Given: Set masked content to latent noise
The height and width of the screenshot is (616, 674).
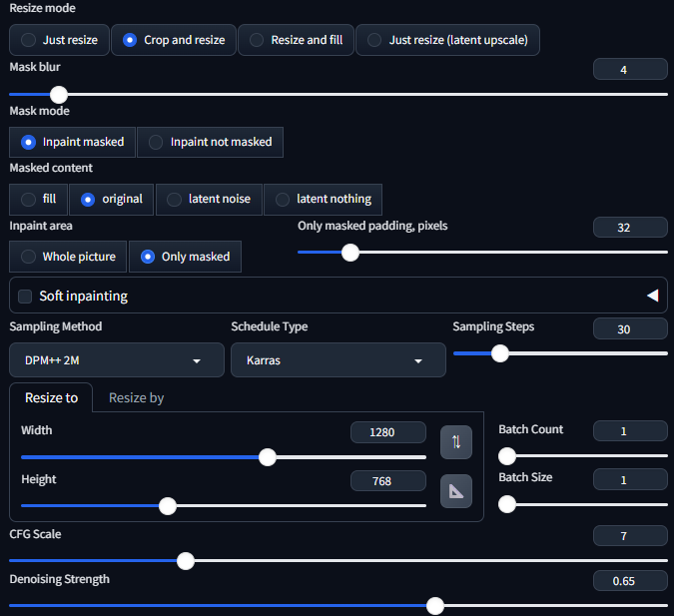Looking at the screenshot, I should click(x=208, y=199).
